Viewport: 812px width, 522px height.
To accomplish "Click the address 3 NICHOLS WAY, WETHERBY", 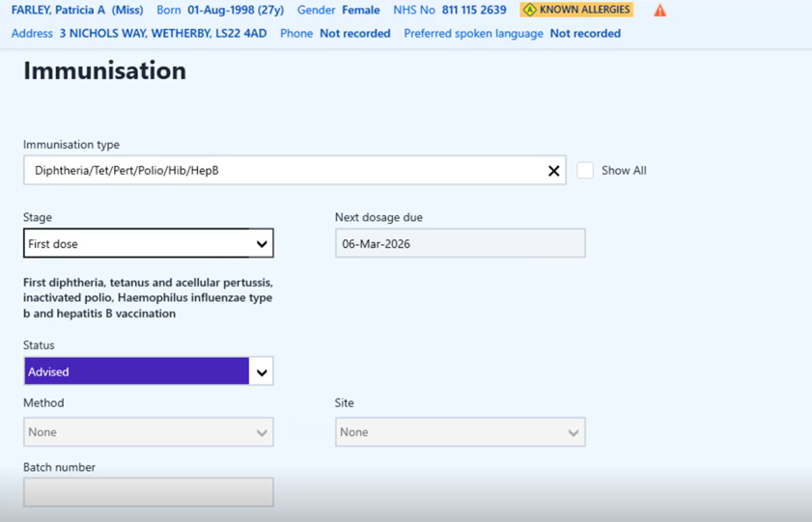I will pyautogui.click(x=162, y=34).
